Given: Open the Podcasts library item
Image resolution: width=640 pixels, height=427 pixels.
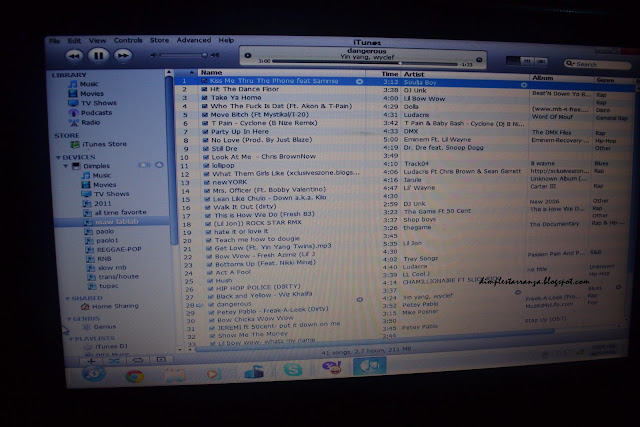Looking at the screenshot, I should pos(96,113).
